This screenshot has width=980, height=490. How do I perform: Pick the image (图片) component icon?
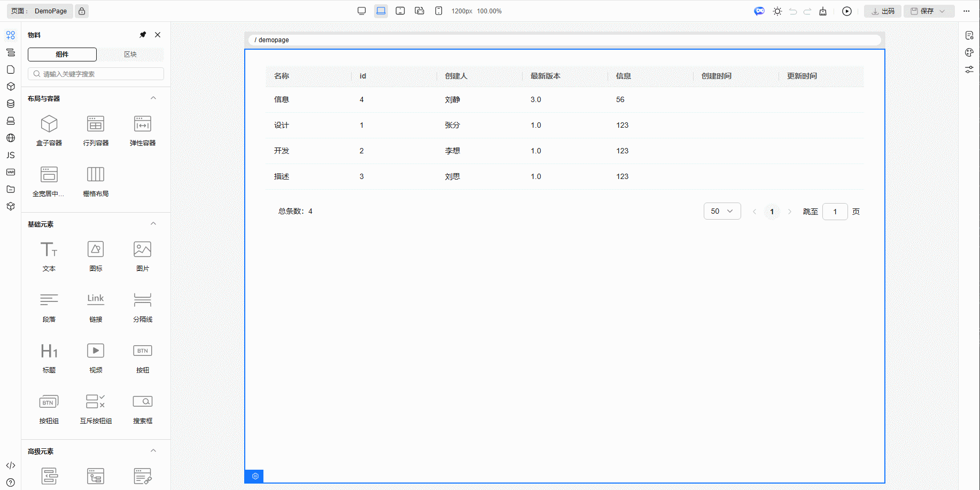pyautogui.click(x=143, y=250)
